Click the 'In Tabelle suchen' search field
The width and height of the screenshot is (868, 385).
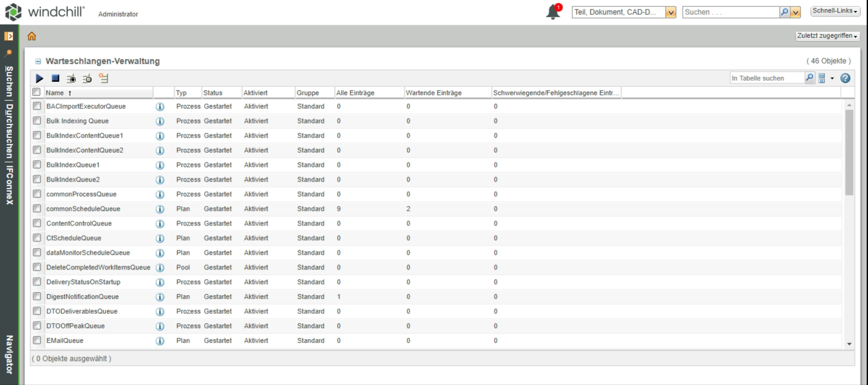point(767,78)
